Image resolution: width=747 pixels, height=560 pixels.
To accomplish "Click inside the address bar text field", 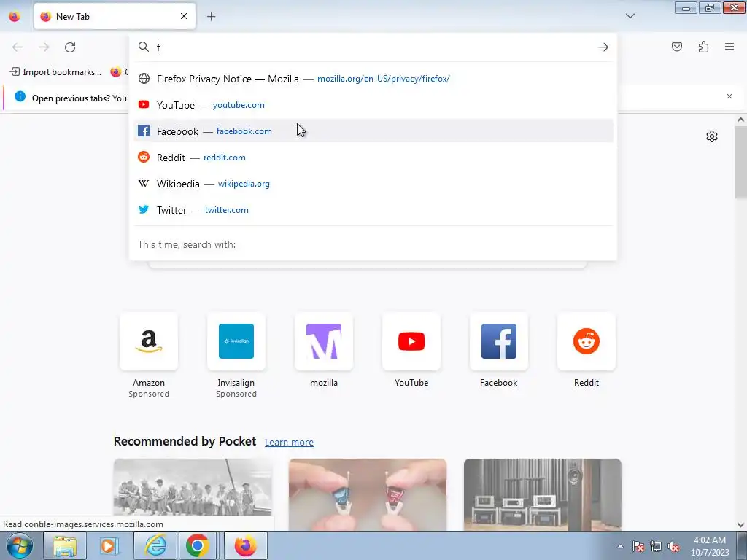I will click(x=374, y=47).
